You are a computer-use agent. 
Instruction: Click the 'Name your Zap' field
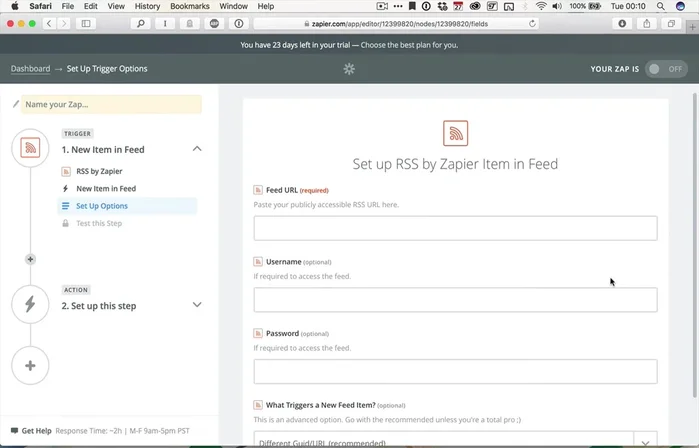110,104
